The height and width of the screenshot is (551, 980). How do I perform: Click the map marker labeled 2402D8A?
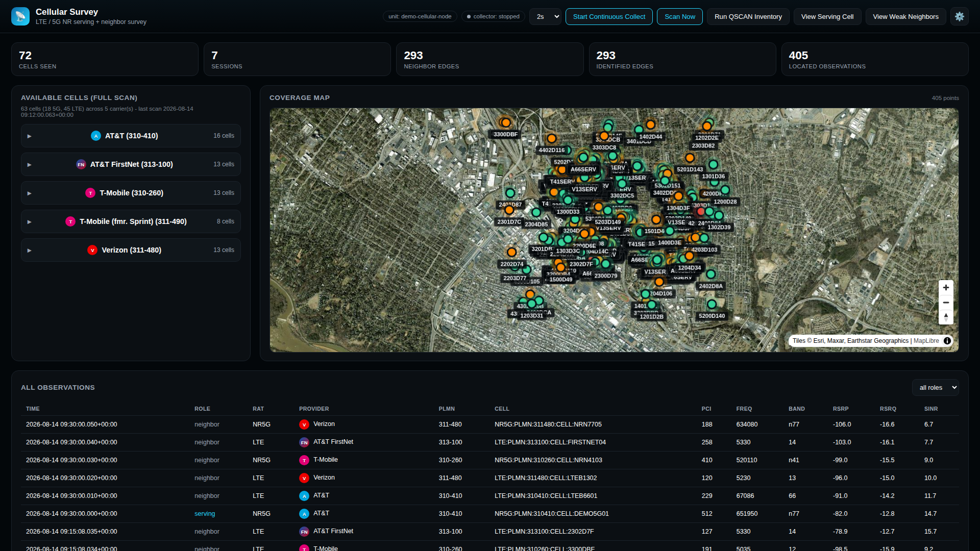point(710,274)
